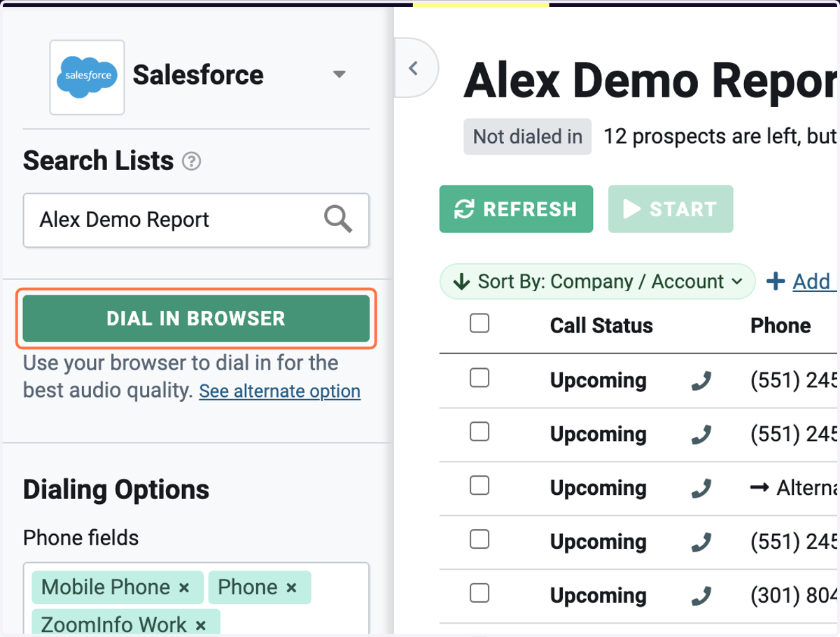Click the Search Lists input field
This screenshot has height=637, width=840.
click(196, 220)
